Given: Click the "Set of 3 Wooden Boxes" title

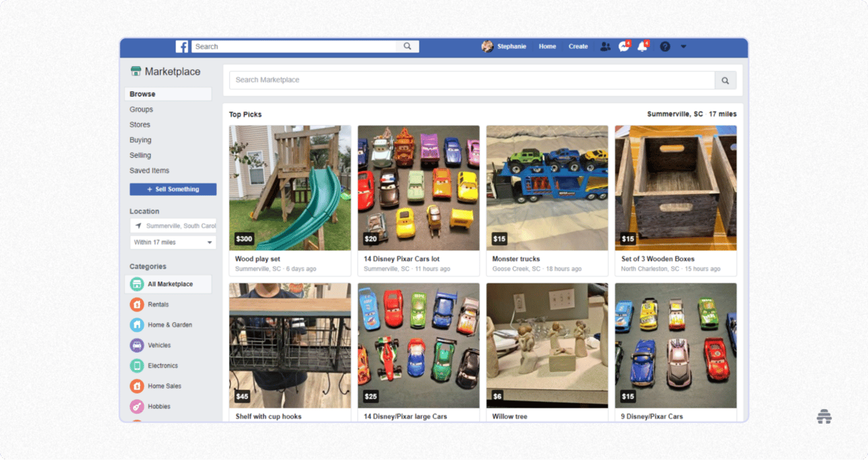Looking at the screenshot, I should point(658,259).
